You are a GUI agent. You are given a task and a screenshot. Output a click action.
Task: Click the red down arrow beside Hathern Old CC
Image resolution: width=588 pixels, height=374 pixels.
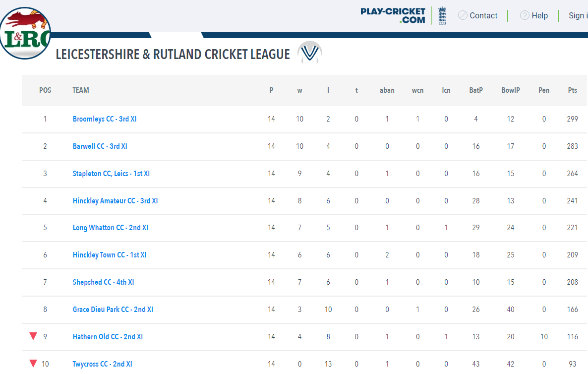point(33,336)
